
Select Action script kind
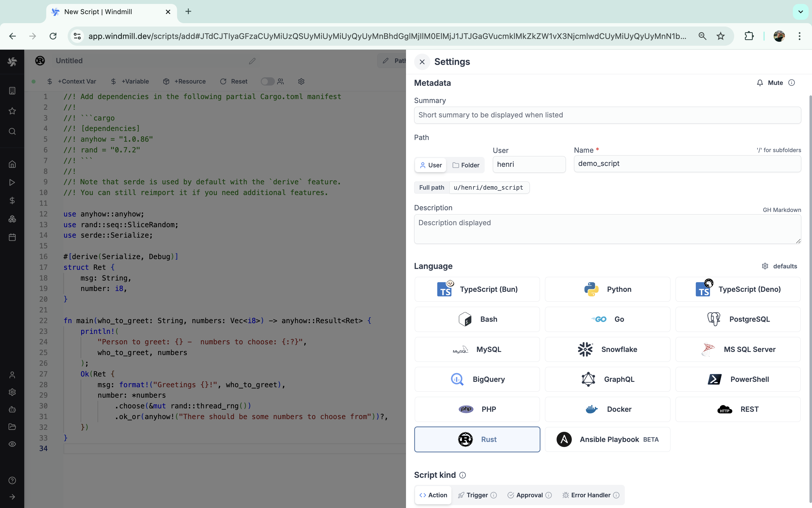tap(433, 495)
